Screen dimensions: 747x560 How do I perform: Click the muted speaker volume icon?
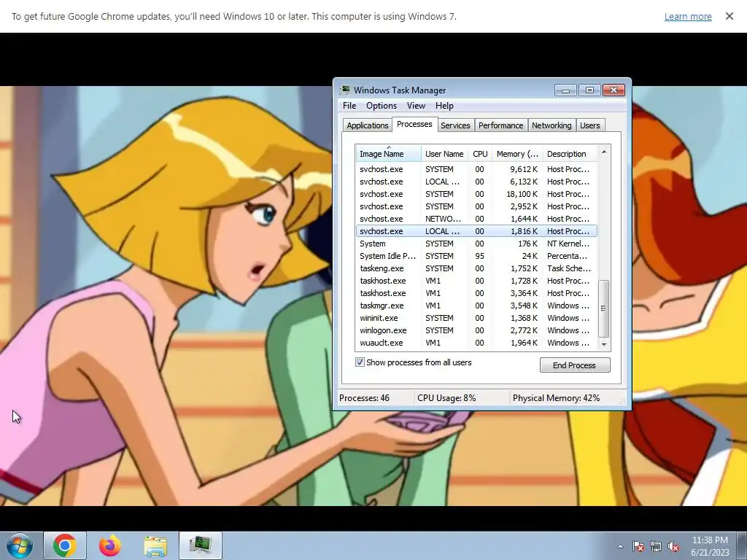pyautogui.click(x=673, y=546)
